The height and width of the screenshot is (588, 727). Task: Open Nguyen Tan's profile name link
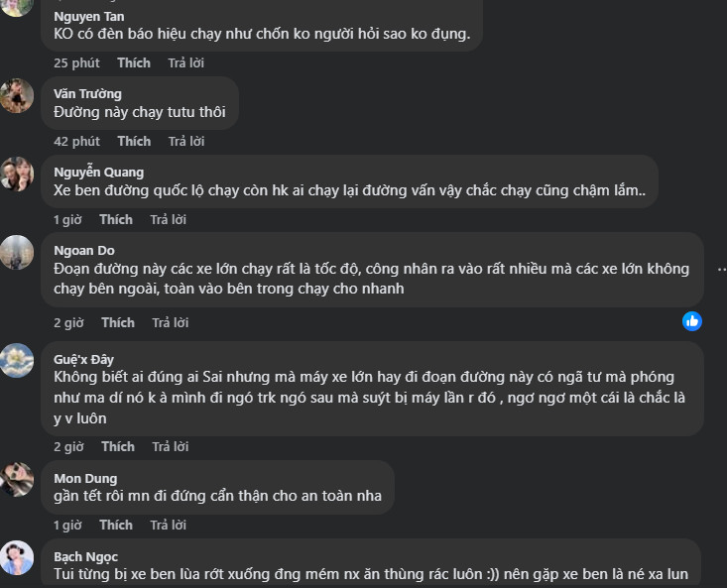point(88,16)
